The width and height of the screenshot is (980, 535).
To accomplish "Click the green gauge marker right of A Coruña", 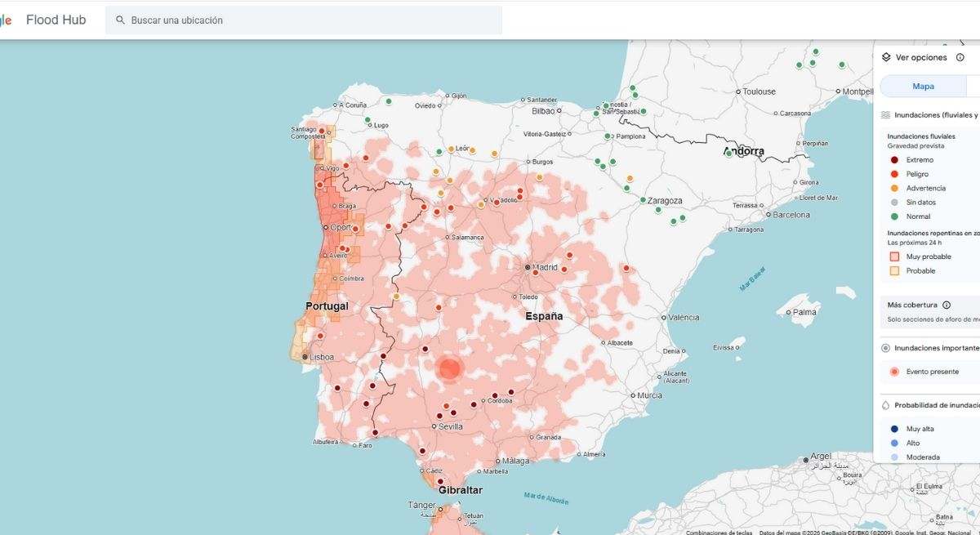I will coord(389,101).
